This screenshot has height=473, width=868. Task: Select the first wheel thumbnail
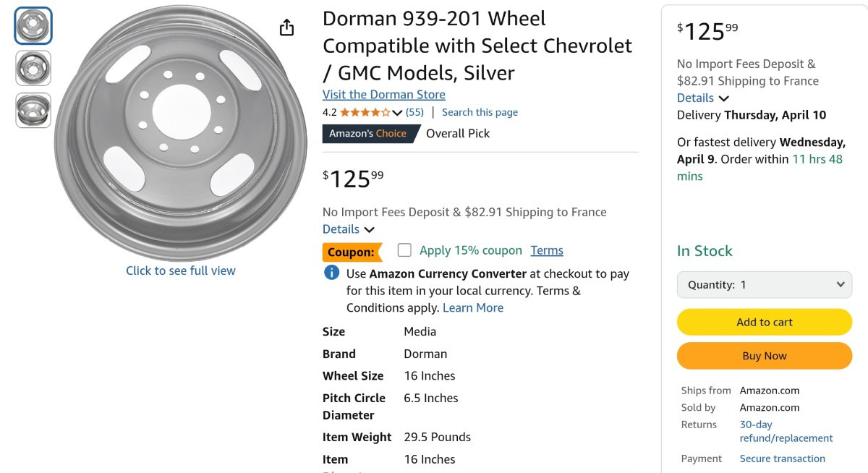click(33, 26)
